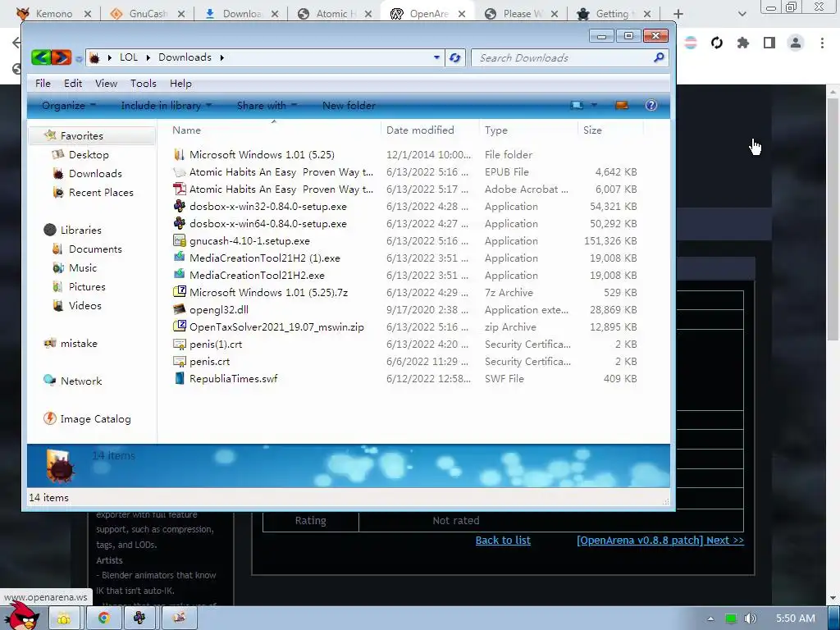
Task: Click the search magnifier icon in Explorer
Action: 659,57
